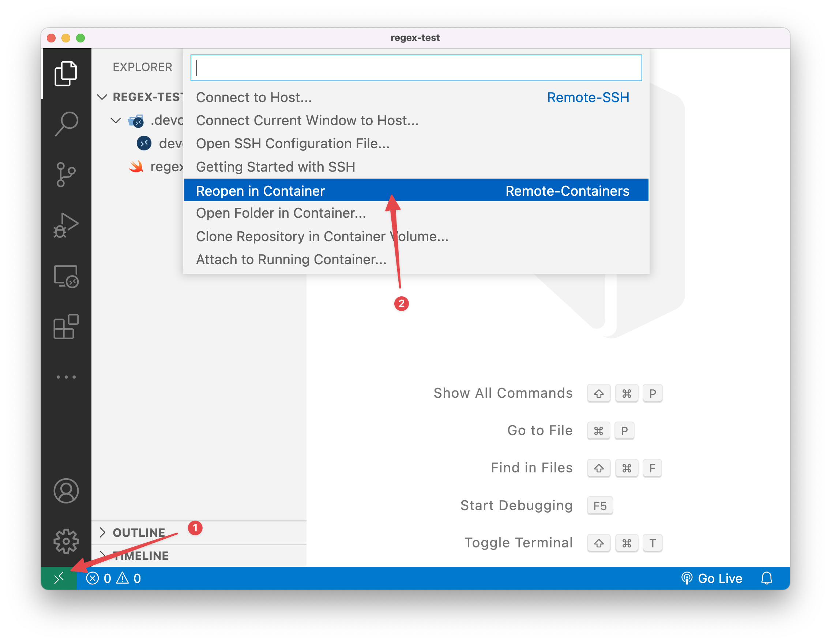Viewport: 831px width, 644px height.
Task: Select Connect to Host command
Action: (x=254, y=97)
